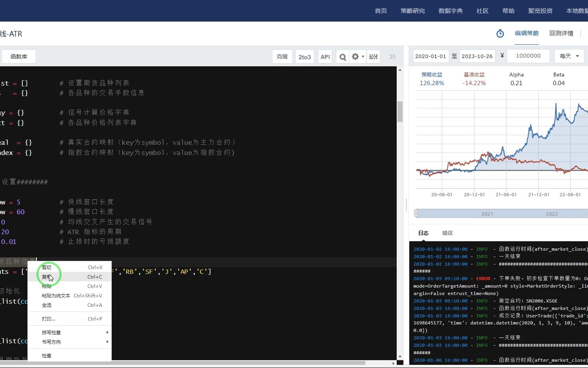This screenshot has width=588, height=368.
Task: Open the gear settings dropdown
Action: [x=358, y=57]
